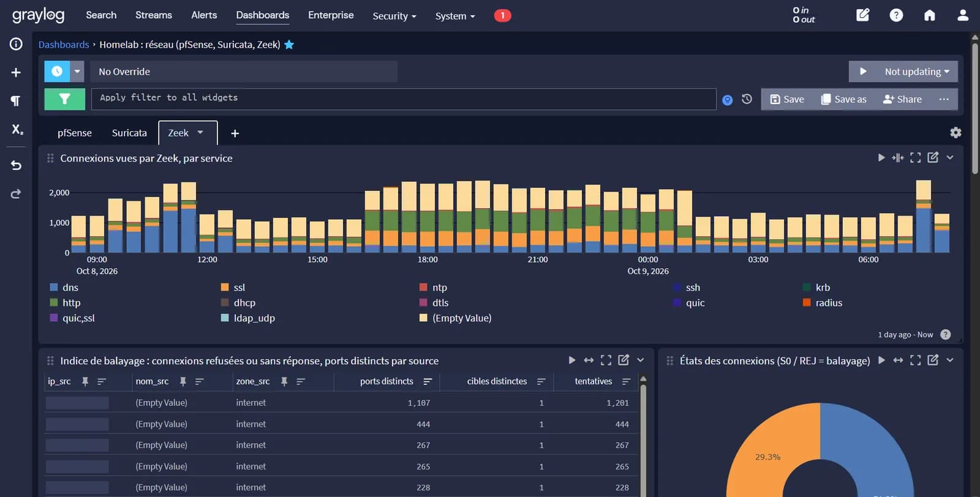Screen dimensions: 980x497
Task: Expand the Connexions vues par Zeek widget actions chevron
Action: [x=950, y=157]
